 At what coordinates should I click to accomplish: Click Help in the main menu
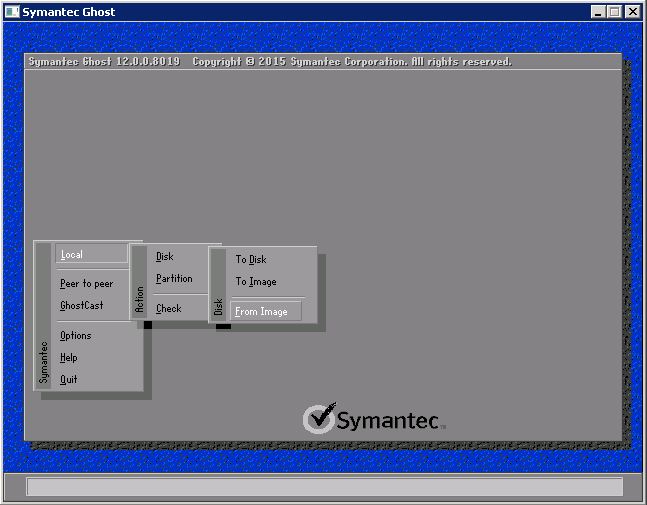tap(68, 357)
